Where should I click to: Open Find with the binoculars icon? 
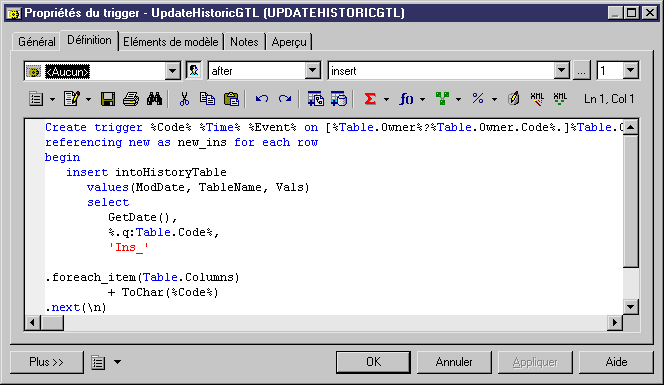155,99
